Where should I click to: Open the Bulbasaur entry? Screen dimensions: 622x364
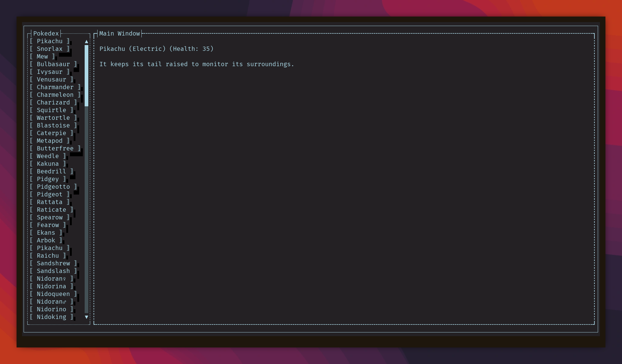click(53, 64)
